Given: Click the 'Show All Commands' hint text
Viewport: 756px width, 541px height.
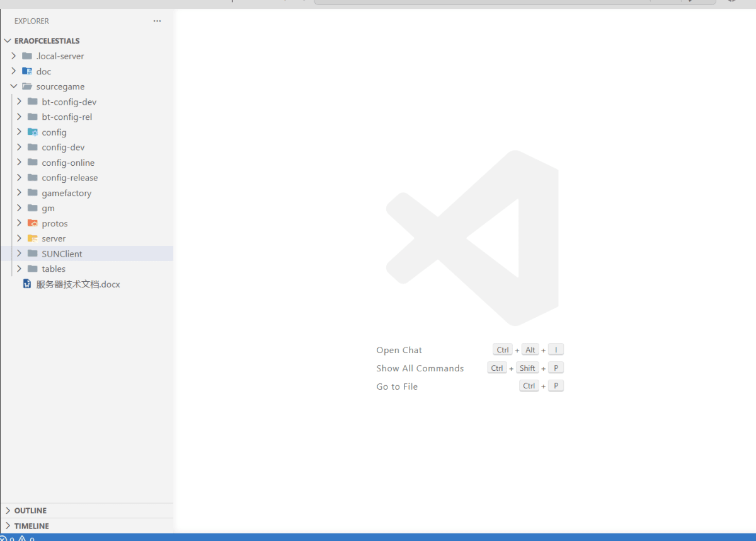Looking at the screenshot, I should pos(420,368).
